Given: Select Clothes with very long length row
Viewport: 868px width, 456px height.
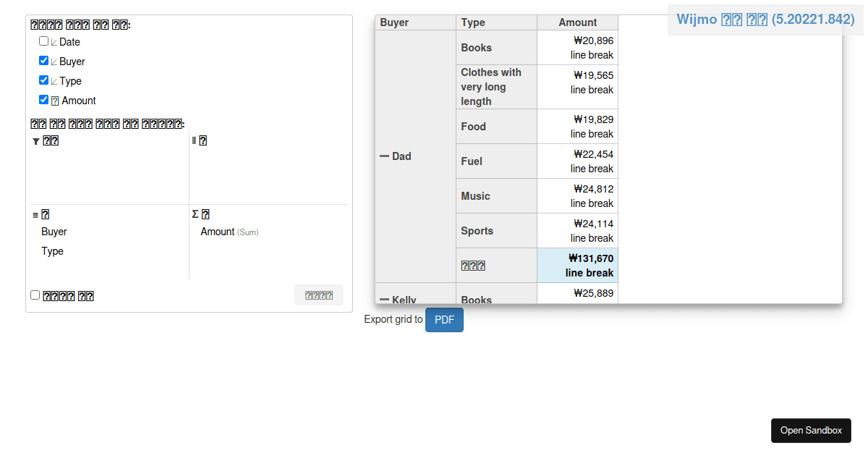Looking at the screenshot, I should [x=497, y=87].
